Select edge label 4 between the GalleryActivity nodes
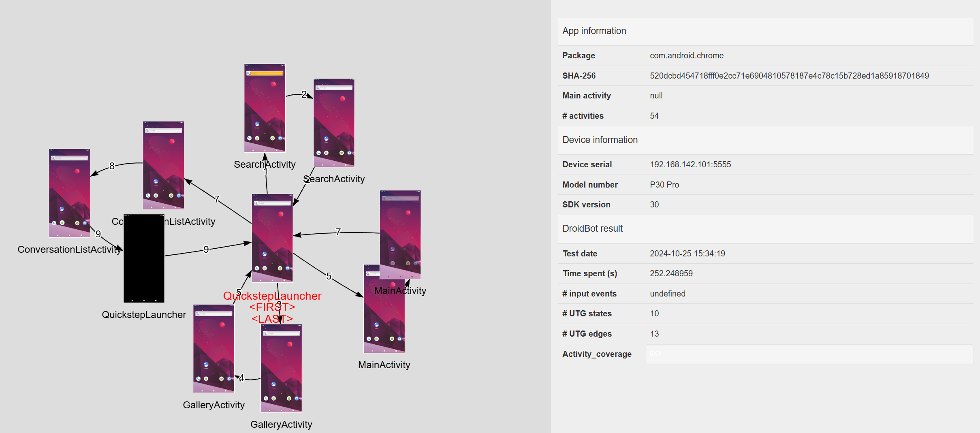This screenshot has width=980, height=433. pyautogui.click(x=241, y=378)
